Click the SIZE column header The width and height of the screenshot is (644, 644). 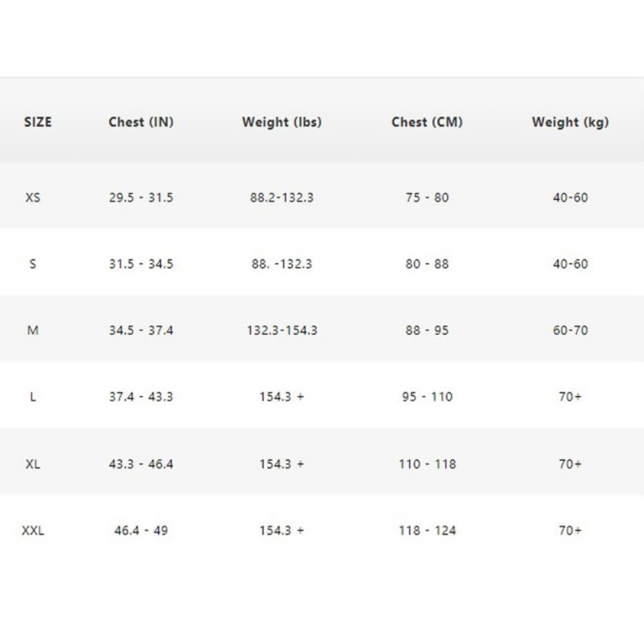[38, 122]
